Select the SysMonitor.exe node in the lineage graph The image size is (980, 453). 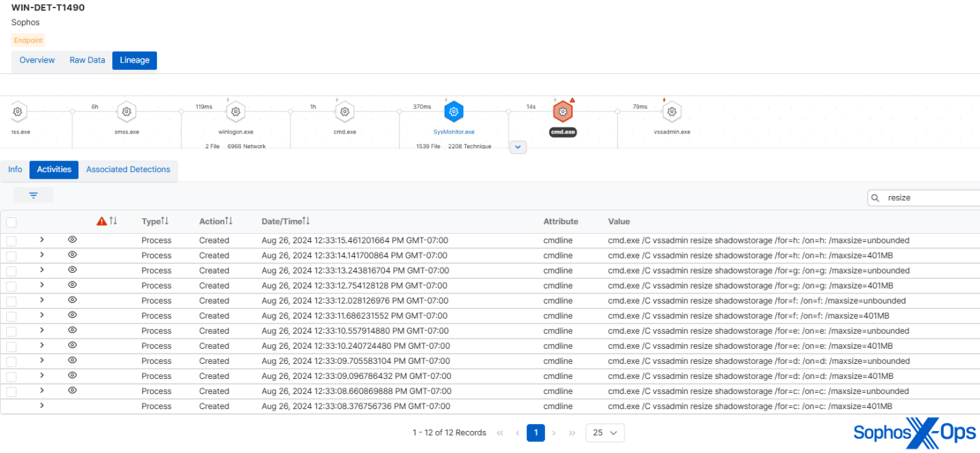pyautogui.click(x=453, y=112)
